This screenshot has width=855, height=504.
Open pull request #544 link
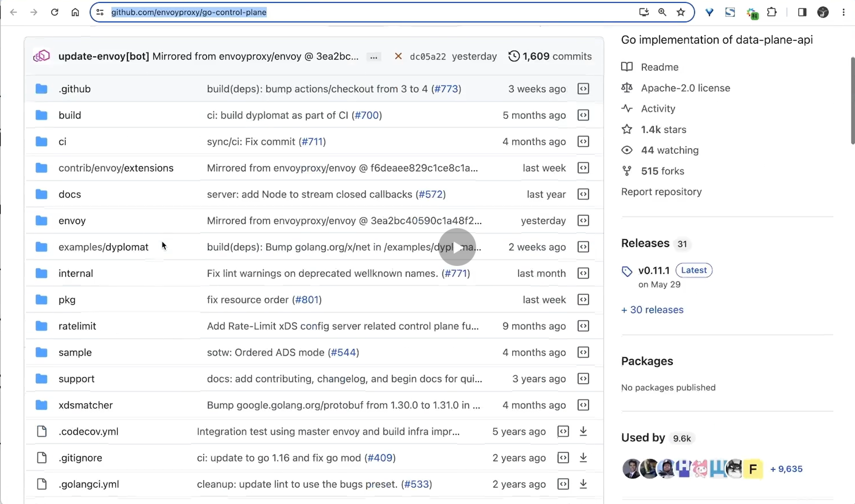coord(343,352)
